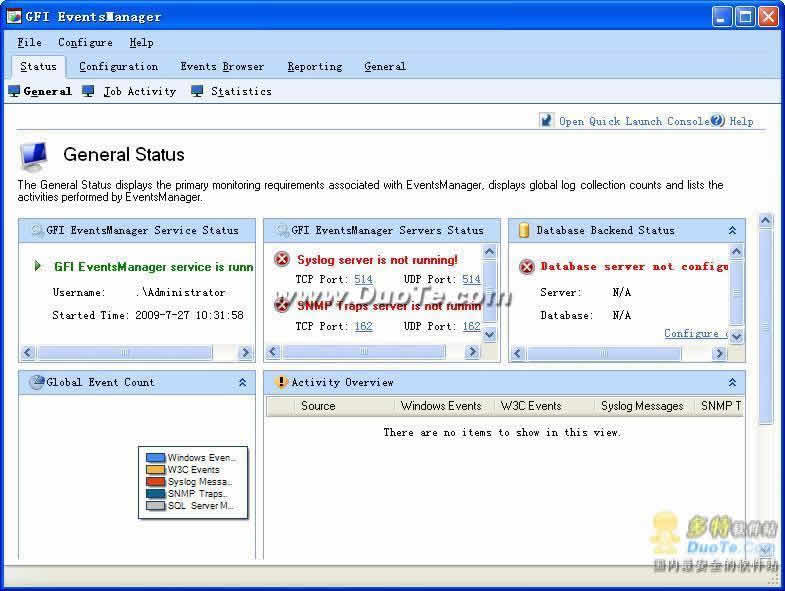
Task: Open Quick Launch Console link
Action: pos(634,121)
